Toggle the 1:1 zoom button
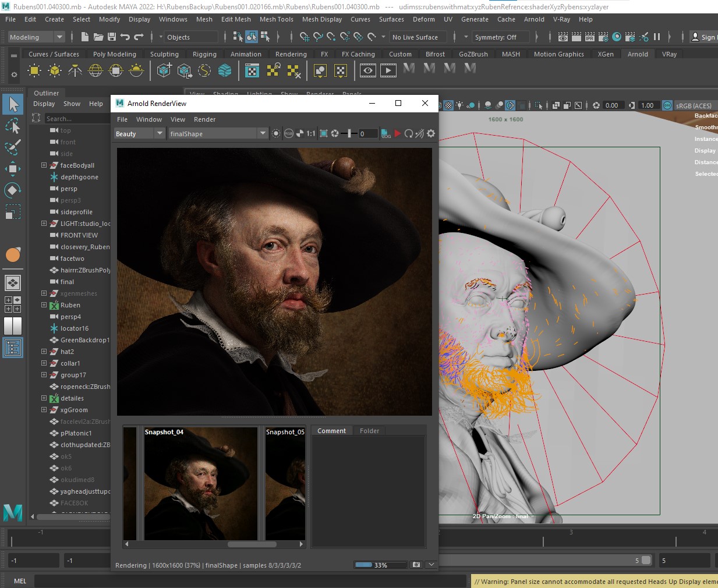The height and width of the screenshot is (588, 718). pos(310,133)
